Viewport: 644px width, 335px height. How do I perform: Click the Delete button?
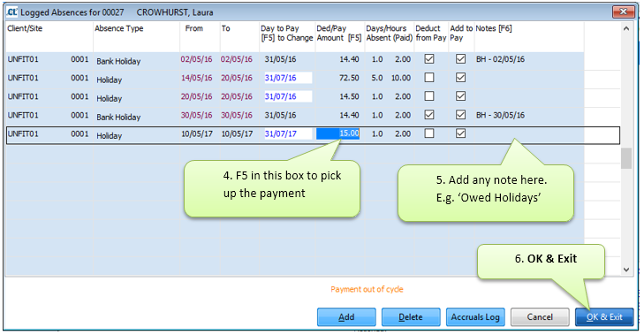pyautogui.click(x=411, y=317)
